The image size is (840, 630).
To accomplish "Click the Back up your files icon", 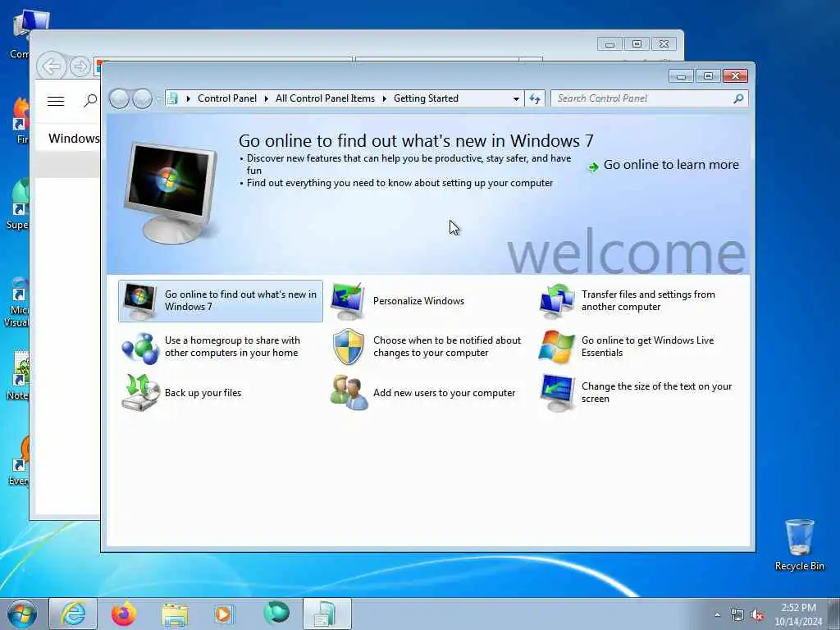I will click(140, 393).
